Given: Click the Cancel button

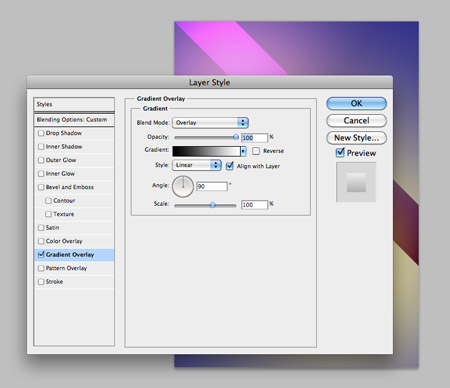Looking at the screenshot, I should tap(356, 121).
